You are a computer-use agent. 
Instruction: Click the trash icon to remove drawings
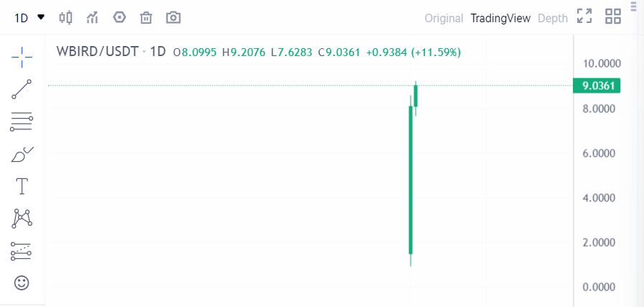coord(146,18)
